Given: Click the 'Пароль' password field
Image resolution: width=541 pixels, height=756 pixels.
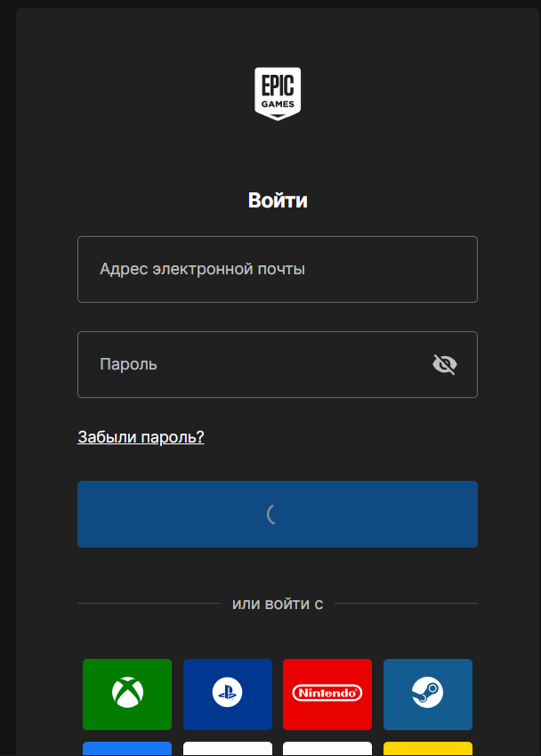Looking at the screenshot, I should 249,363.
